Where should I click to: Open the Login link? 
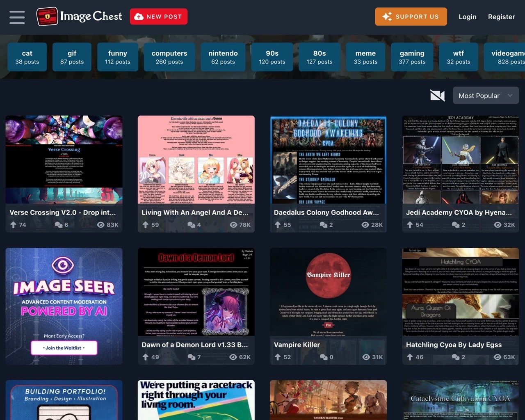tap(467, 17)
